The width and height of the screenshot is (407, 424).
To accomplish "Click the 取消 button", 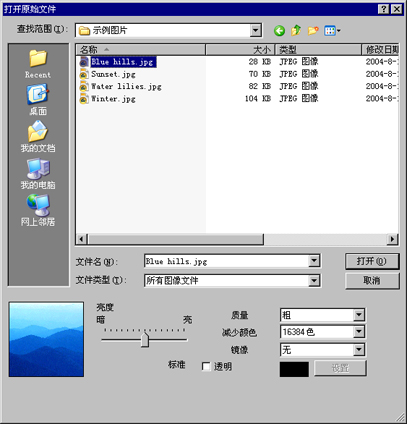I will click(372, 280).
